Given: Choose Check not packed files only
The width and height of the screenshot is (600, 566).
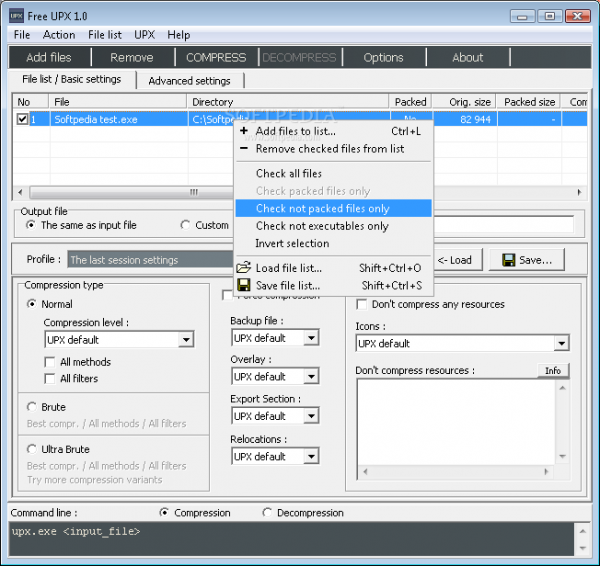Looking at the screenshot, I should click(x=334, y=208).
